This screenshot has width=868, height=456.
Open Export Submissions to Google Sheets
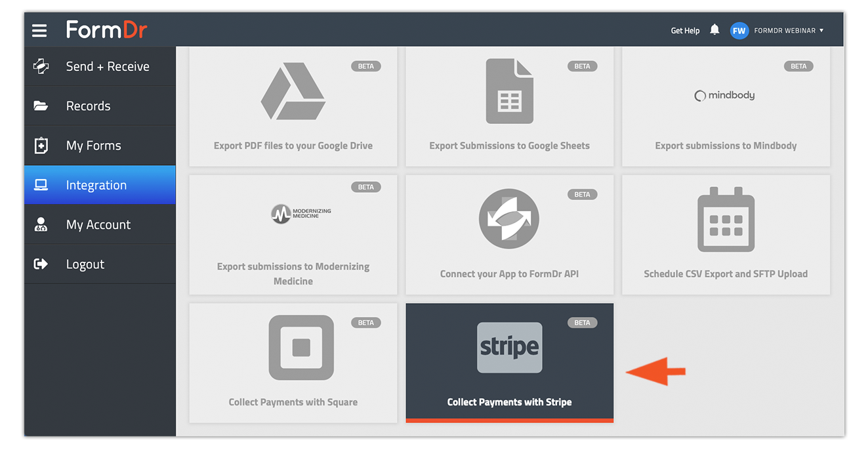click(x=509, y=106)
